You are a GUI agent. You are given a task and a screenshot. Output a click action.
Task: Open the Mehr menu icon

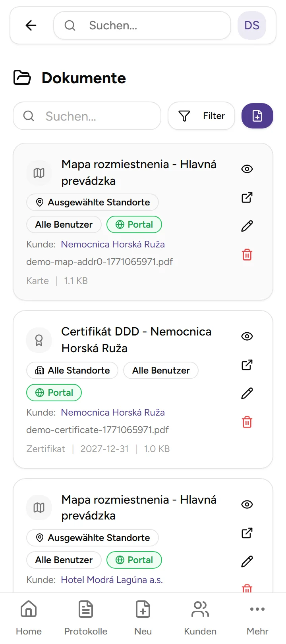click(x=257, y=609)
